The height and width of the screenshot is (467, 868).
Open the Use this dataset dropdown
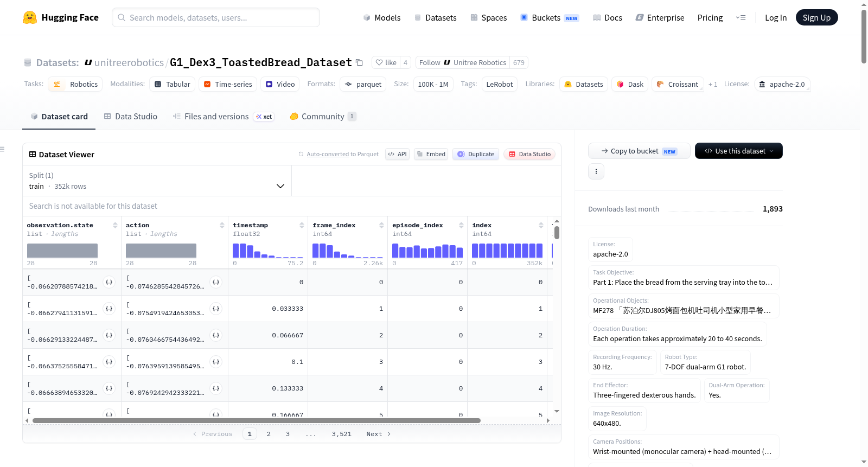pos(739,151)
